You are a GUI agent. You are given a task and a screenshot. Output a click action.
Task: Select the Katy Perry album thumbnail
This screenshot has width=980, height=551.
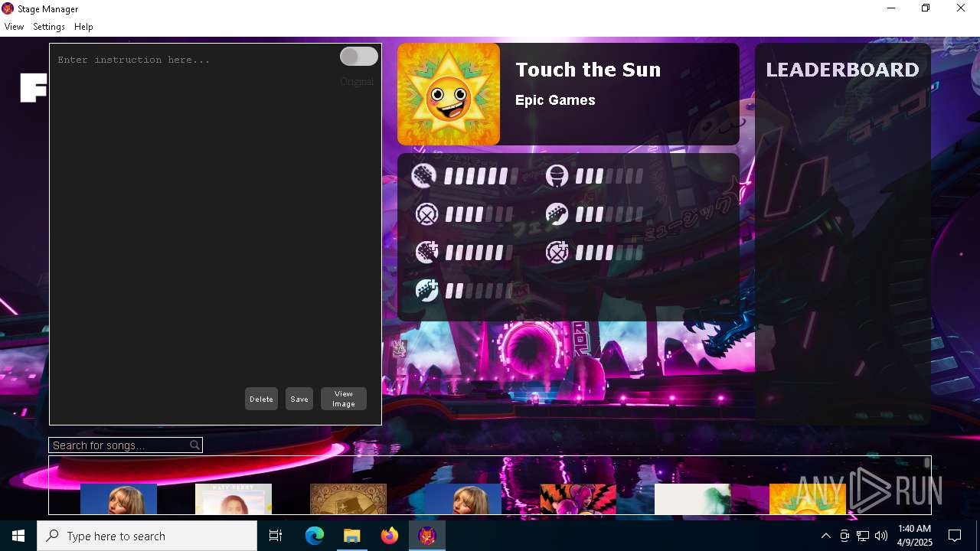click(234, 499)
